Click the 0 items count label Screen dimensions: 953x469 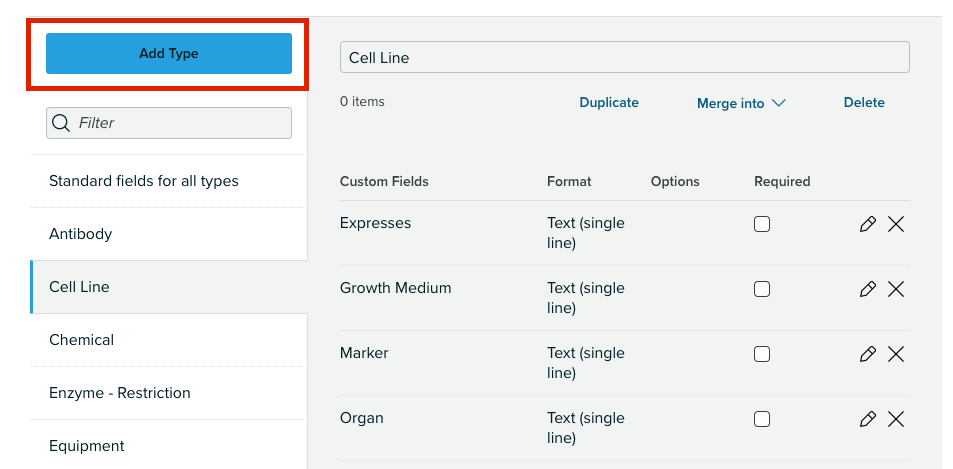362,101
